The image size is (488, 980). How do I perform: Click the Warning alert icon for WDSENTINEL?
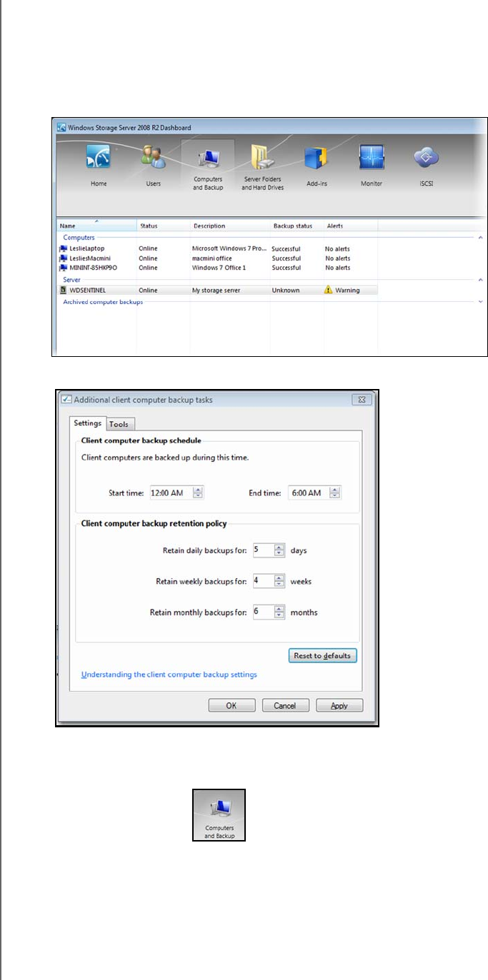point(329,291)
